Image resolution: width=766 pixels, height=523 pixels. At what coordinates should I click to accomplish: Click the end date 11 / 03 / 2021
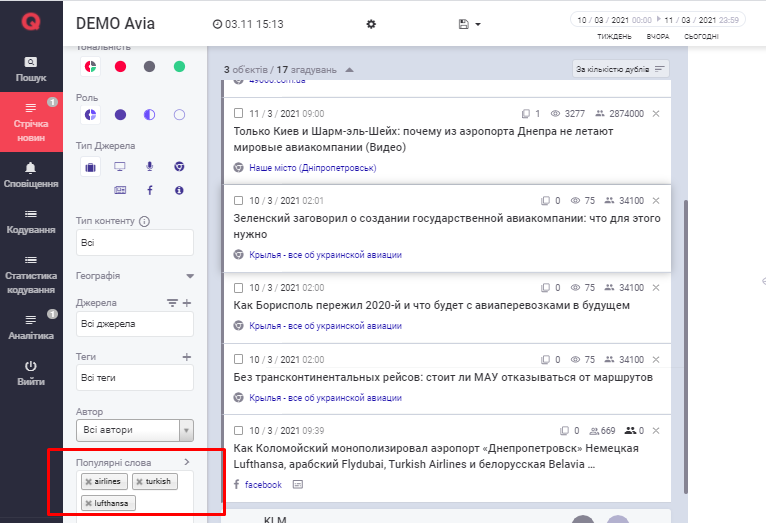click(690, 20)
